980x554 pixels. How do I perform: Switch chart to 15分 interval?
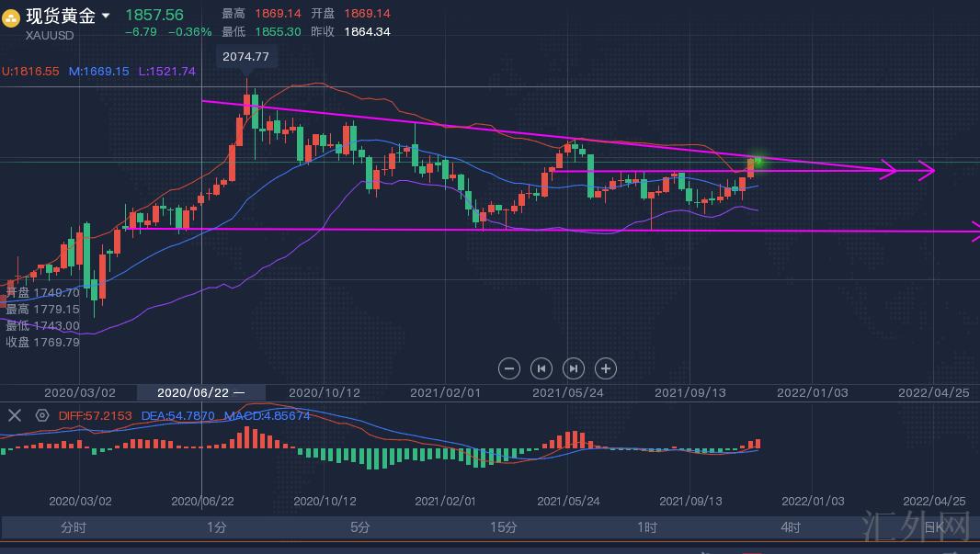click(503, 527)
